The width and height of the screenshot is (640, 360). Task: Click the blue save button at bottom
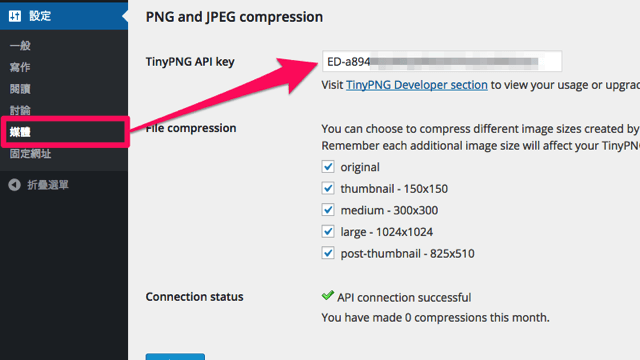(x=175, y=357)
